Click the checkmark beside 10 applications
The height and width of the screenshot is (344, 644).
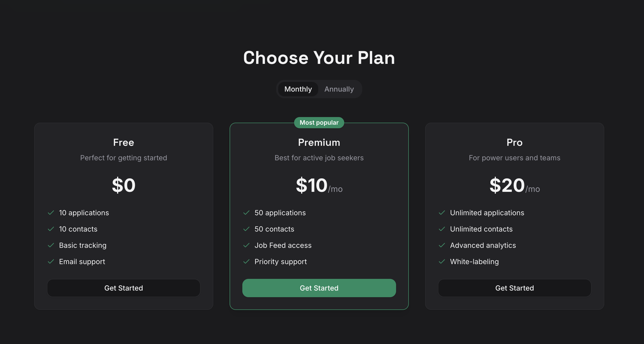pos(51,213)
